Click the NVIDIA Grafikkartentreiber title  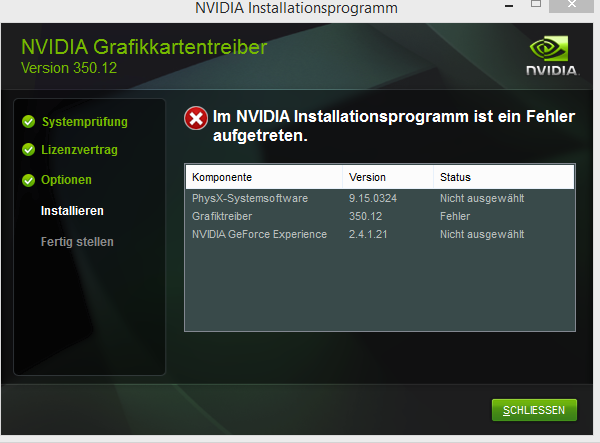(x=144, y=47)
